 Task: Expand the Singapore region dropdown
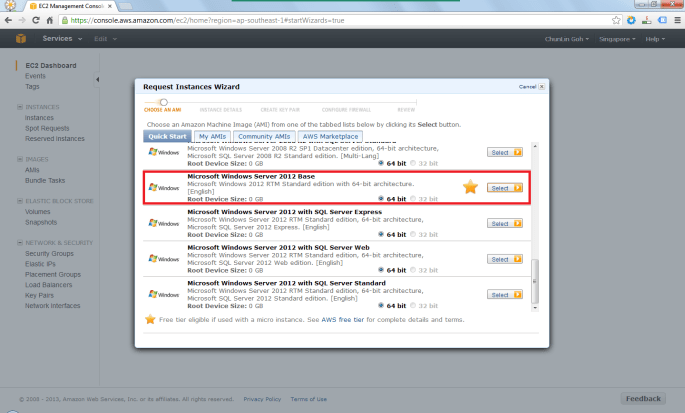click(x=615, y=39)
